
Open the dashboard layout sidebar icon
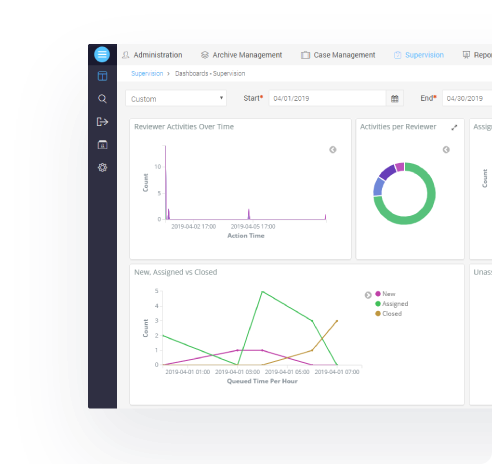pyautogui.click(x=102, y=76)
